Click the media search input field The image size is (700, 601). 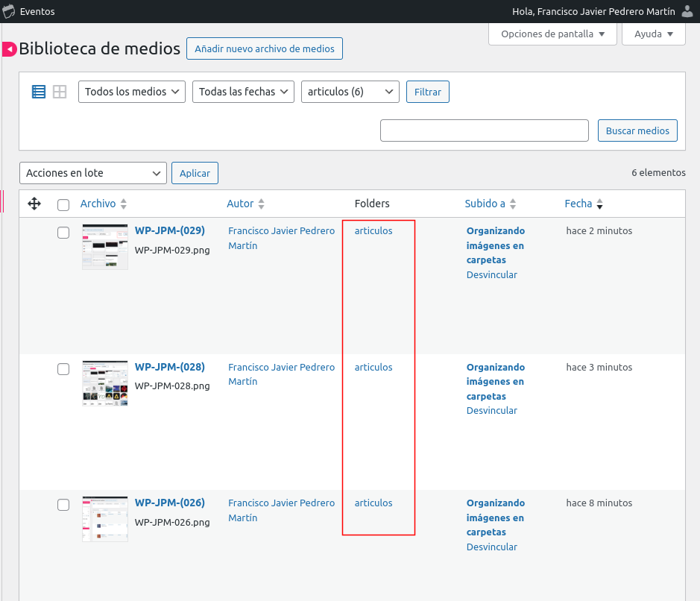tap(485, 130)
